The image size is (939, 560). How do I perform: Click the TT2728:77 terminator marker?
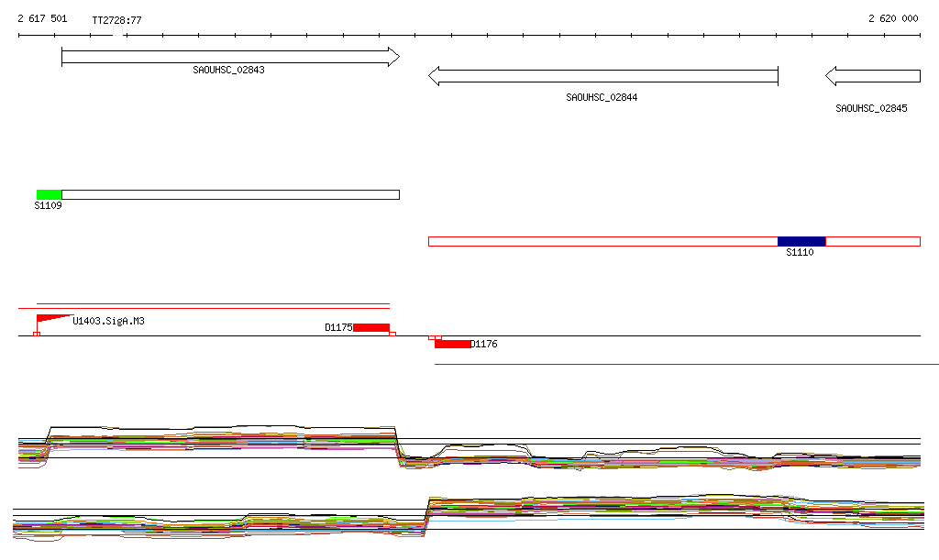click(x=118, y=31)
